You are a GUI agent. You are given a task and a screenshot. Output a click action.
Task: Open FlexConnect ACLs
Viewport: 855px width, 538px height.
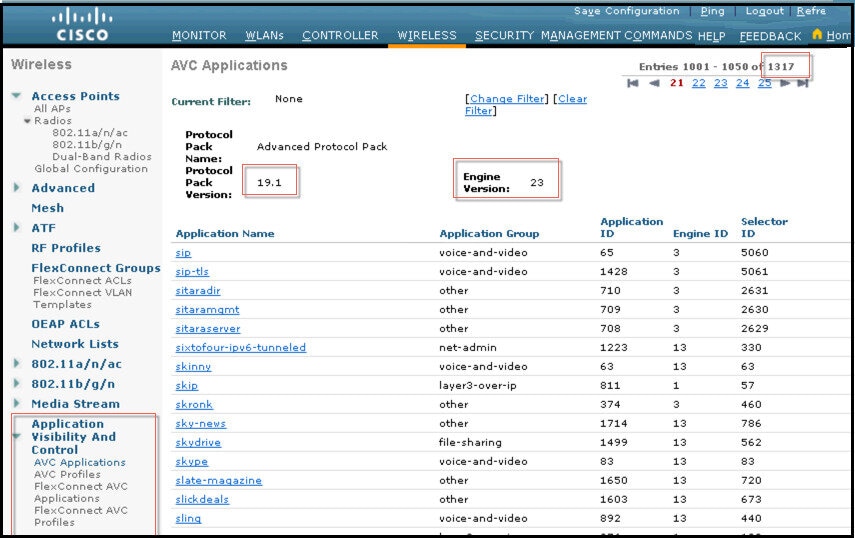coord(82,280)
